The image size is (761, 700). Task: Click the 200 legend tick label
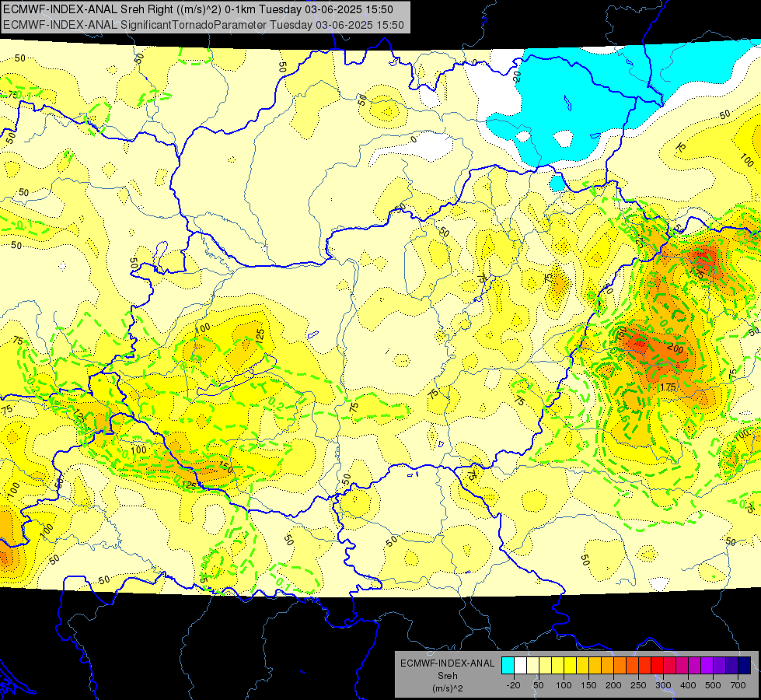(613, 685)
